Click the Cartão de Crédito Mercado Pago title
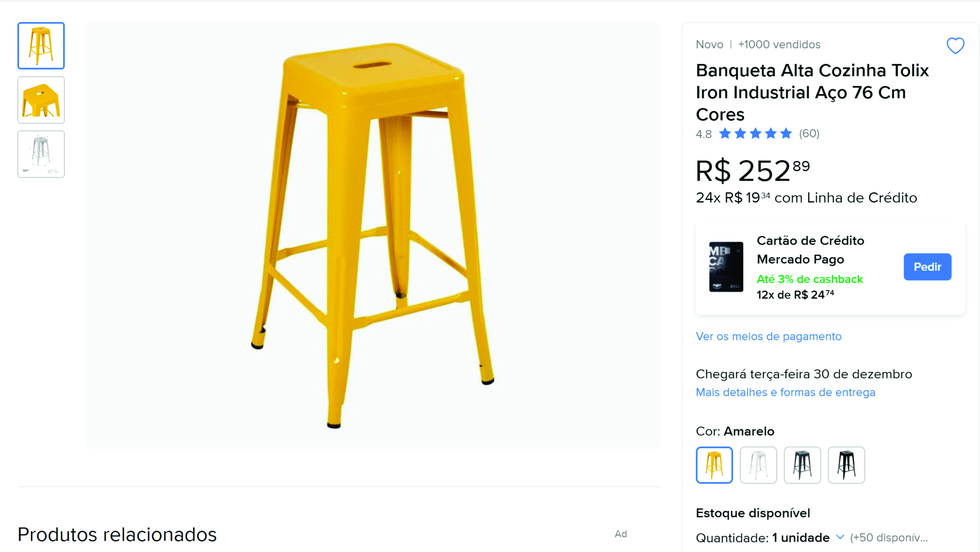This screenshot has width=980, height=552. (x=810, y=249)
